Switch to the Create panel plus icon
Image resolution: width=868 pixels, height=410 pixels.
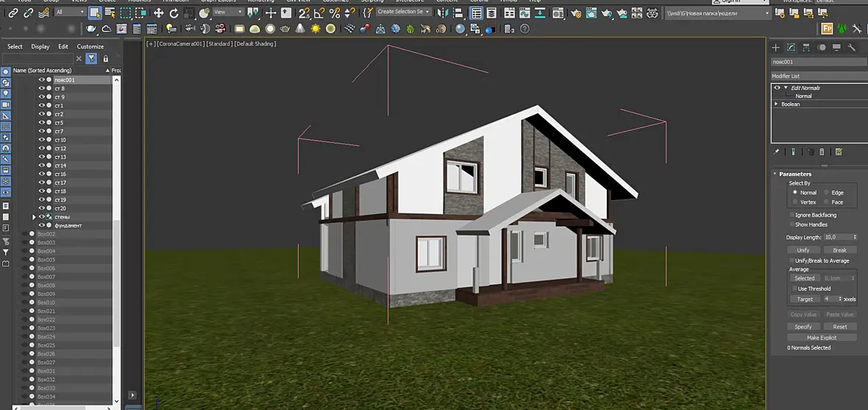click(x=775, y=48)
